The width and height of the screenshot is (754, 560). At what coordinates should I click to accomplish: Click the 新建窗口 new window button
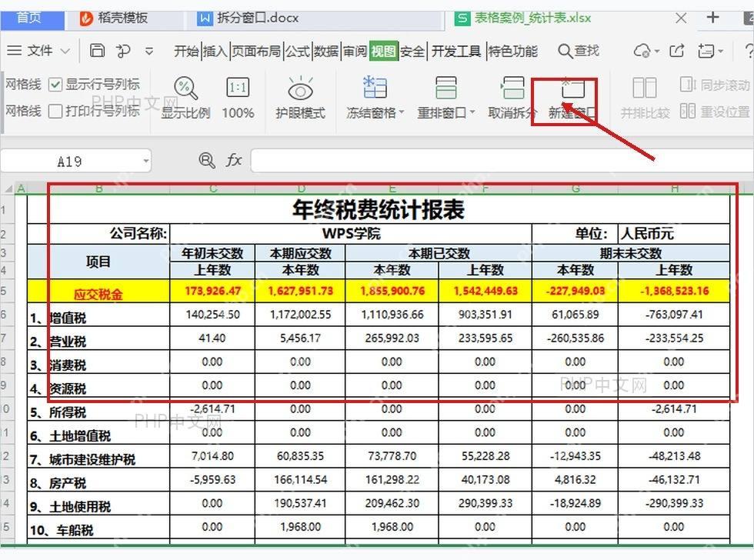(572, 98)
